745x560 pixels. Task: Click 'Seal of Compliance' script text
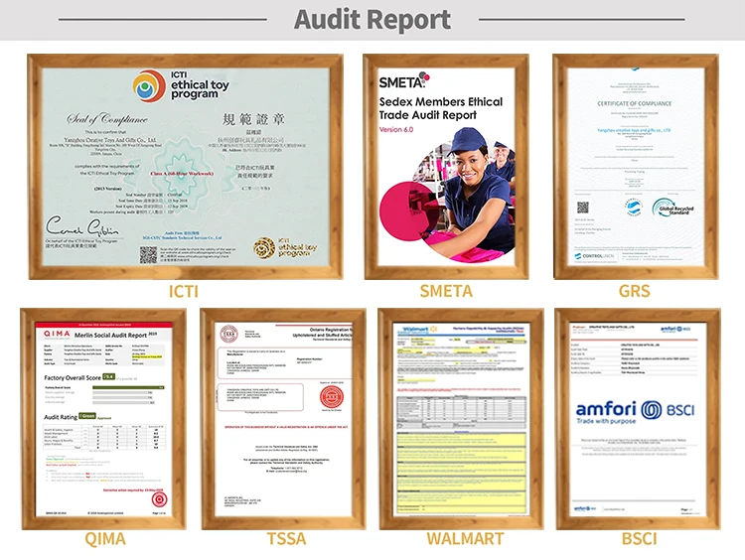click(x=107, y=119)
